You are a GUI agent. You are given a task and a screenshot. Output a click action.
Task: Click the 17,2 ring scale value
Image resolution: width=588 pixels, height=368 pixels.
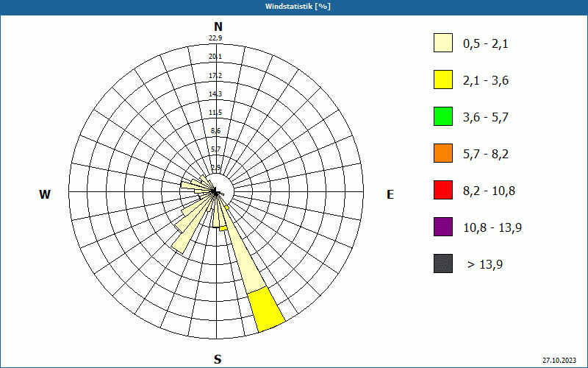point(215,76)
